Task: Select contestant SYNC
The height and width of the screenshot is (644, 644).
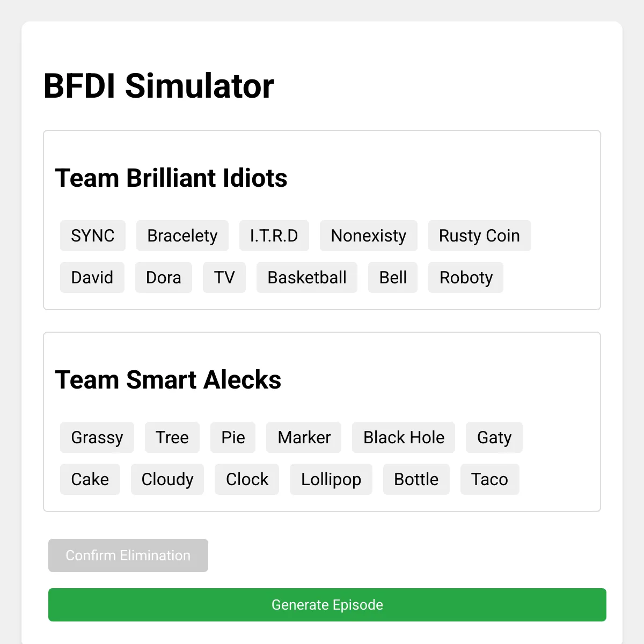Action: click(x=92, y=236)
